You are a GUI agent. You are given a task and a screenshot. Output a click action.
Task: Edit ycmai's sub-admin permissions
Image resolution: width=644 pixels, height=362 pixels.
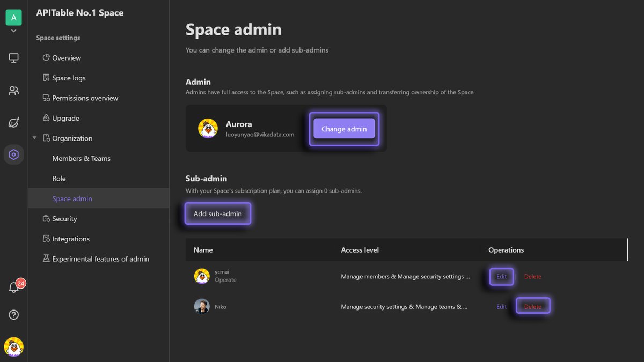click(x=501, y=276)
